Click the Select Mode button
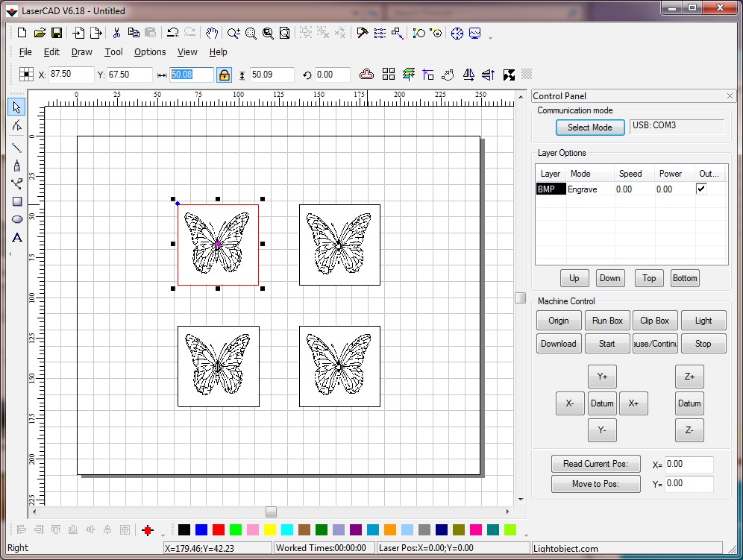743x560 pixels. pos(589,128)
